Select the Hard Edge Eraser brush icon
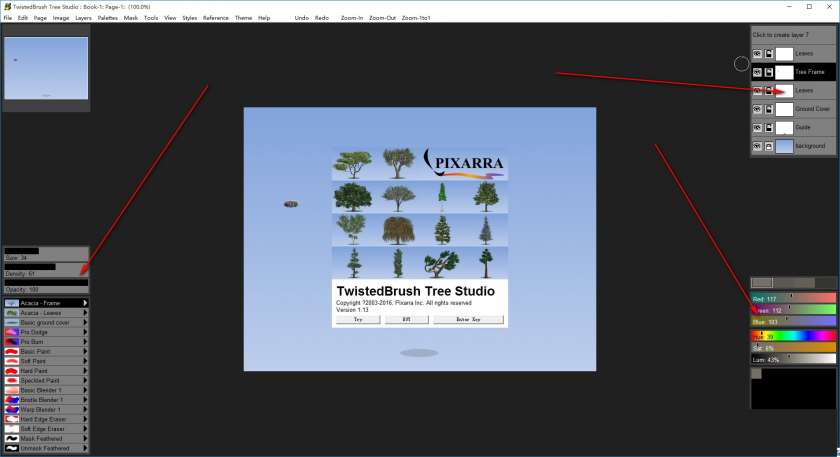 [11, 419]
